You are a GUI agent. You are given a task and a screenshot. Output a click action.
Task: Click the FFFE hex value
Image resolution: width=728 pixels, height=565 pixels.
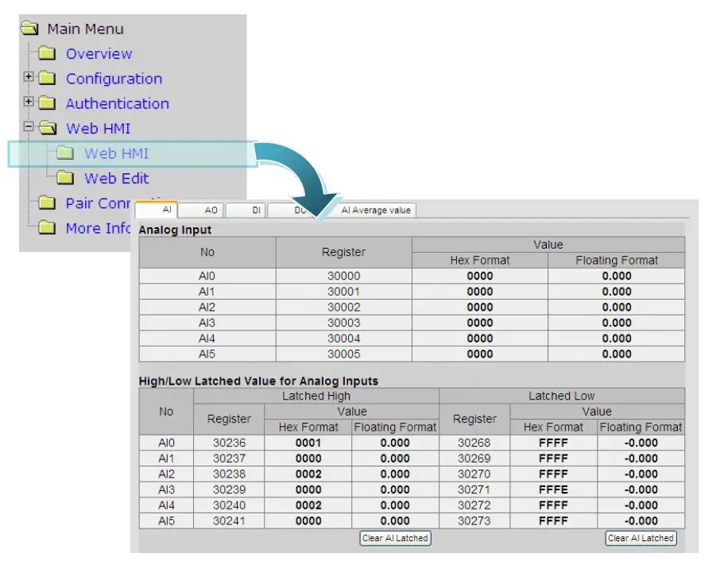[x=553, y=490]
